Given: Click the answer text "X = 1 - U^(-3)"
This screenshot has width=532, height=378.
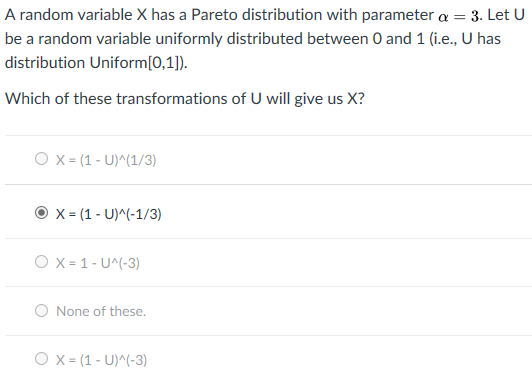Looking at the screenshot, I should tap(98, 263).
